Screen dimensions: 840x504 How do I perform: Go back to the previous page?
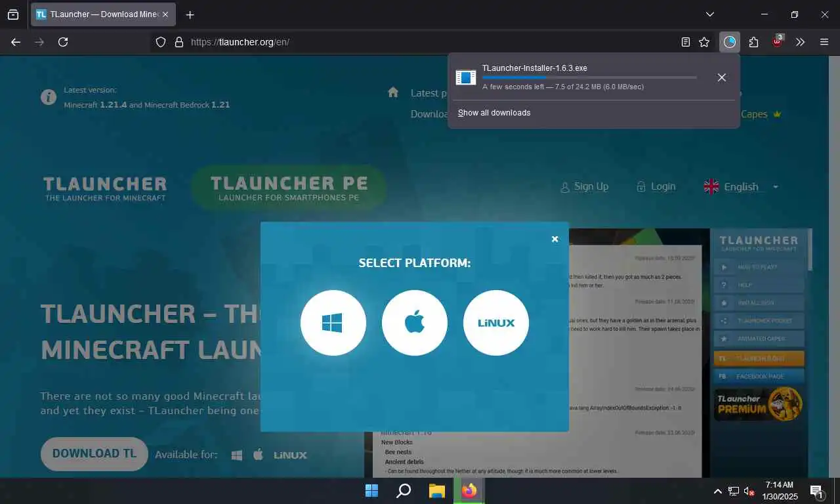tap(16, 42)
